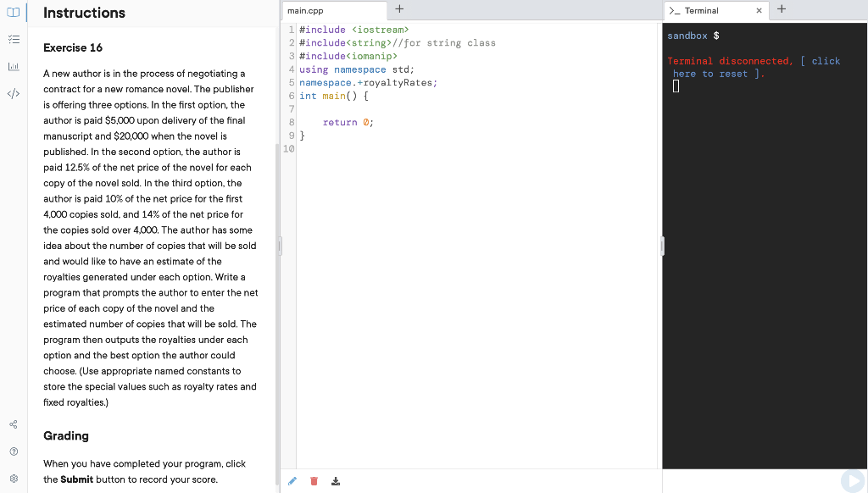
Task: Select the Terminal tab
Action: click(704, 11)
